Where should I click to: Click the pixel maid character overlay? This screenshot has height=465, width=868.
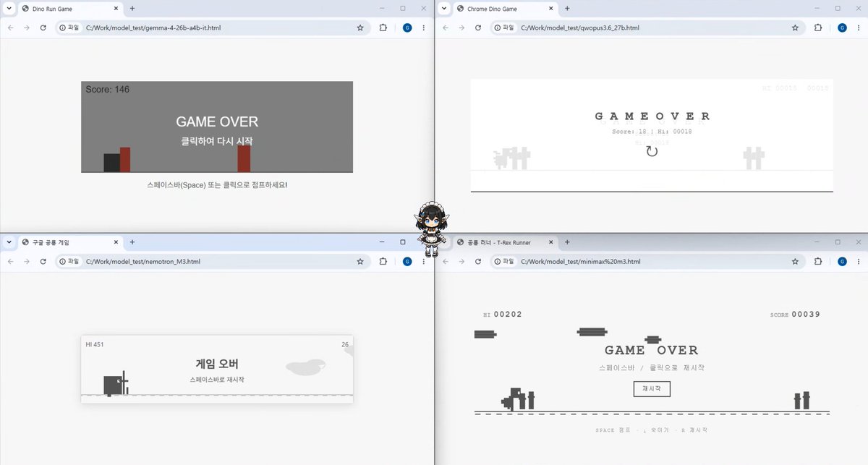(x=430, y=231)
